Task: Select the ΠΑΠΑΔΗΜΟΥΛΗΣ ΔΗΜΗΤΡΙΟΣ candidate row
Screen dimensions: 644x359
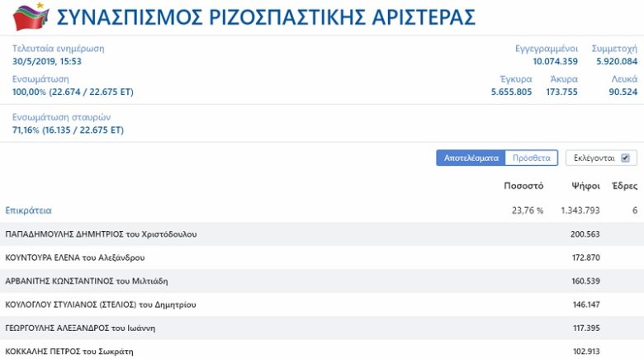Action: [322, 234]
